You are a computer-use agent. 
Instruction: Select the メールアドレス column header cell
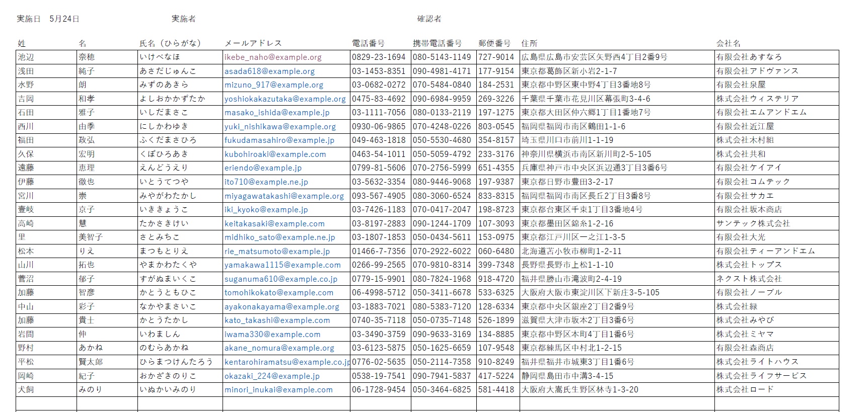coord(253,43)
